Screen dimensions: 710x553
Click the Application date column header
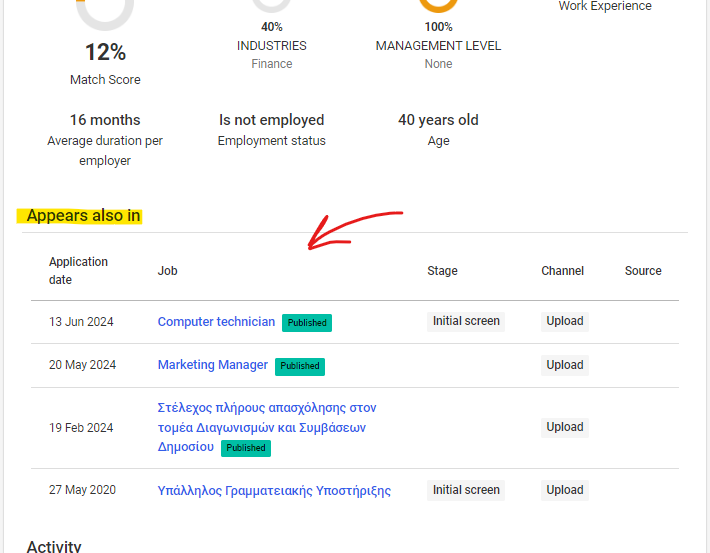point(78,271)
